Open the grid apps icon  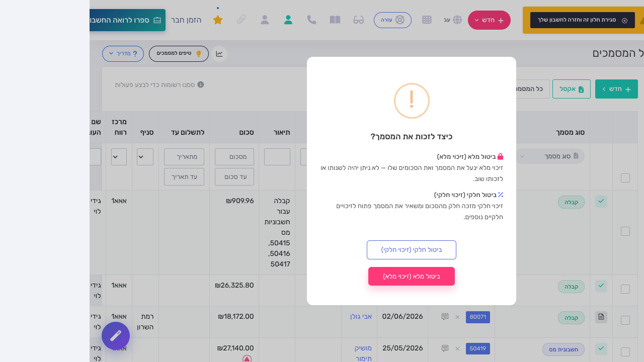427,20
